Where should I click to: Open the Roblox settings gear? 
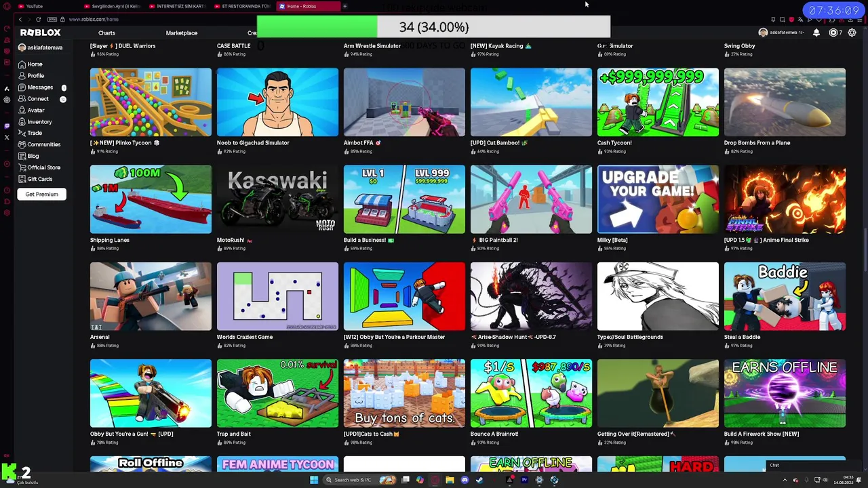(852, 33)
